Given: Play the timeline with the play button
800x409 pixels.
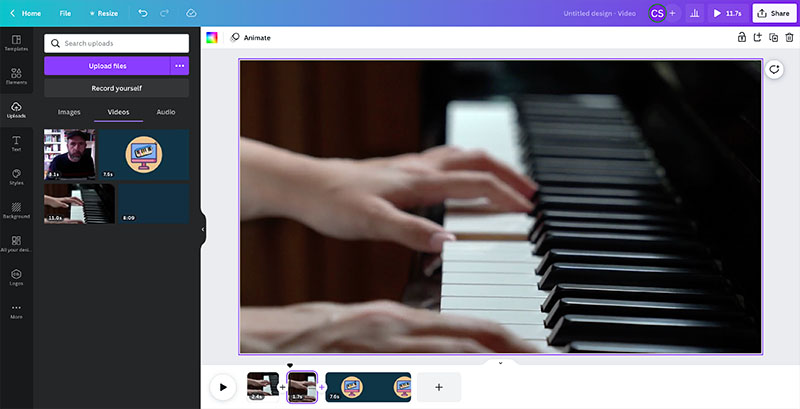Looking at the screenshot, I should click(x=223, y=387).
